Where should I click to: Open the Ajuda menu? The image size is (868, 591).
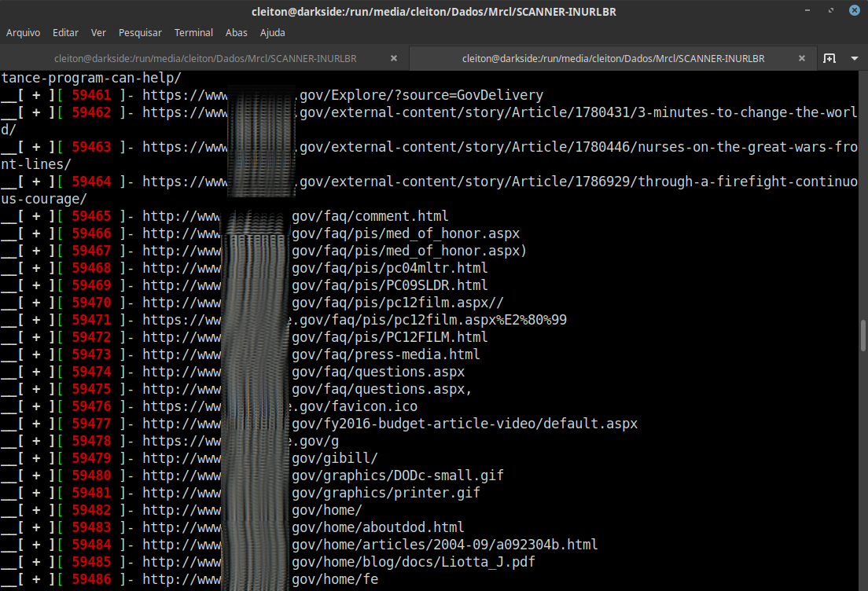coord(272,32)
